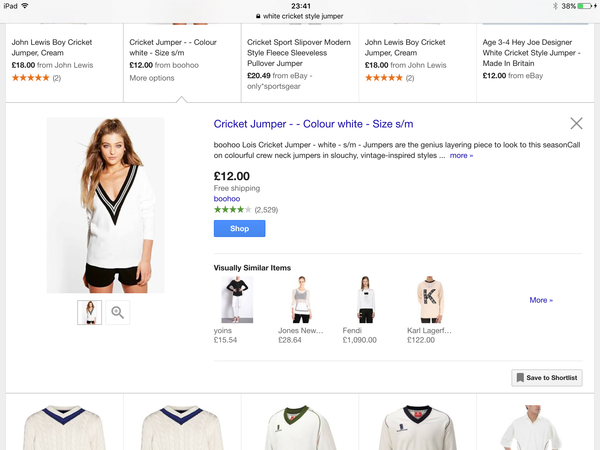600x450 pixels.
Task: Open Cricket Jumper Colour white title link
Action: (313, 124)
